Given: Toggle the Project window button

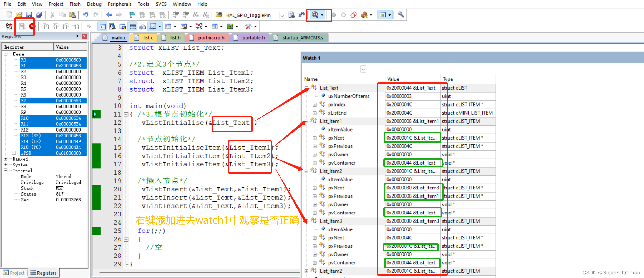Looking at the screenshot, I should [383, 15].
